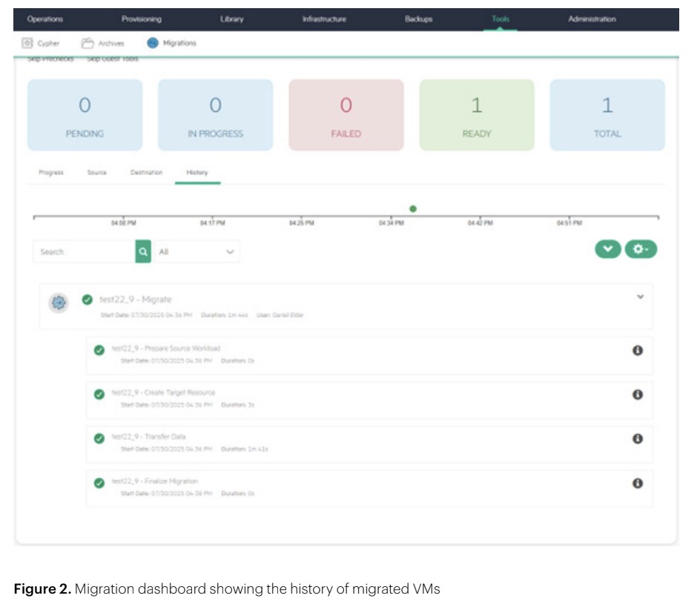Click the search magnifier button
The image size is (700, 607).
[x=143, y=252]
